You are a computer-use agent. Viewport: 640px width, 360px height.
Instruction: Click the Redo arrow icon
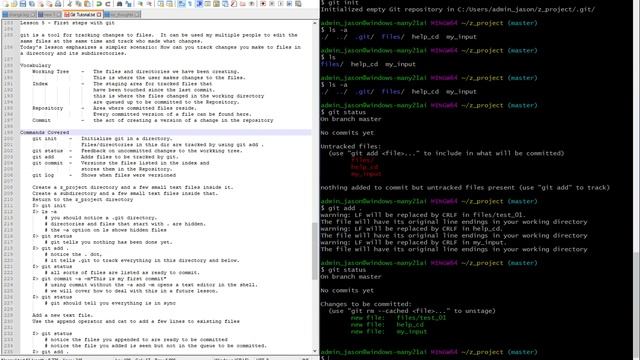pos(108,4)
